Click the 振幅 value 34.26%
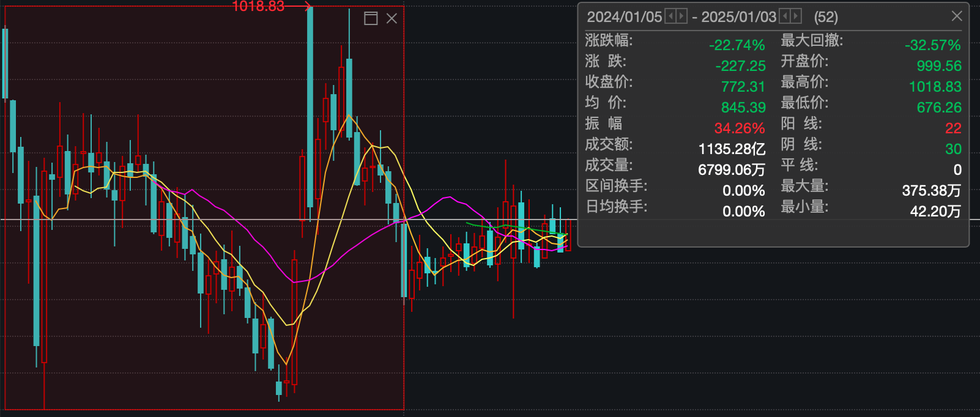Screen dimensions: 980x417 point(740,128)
